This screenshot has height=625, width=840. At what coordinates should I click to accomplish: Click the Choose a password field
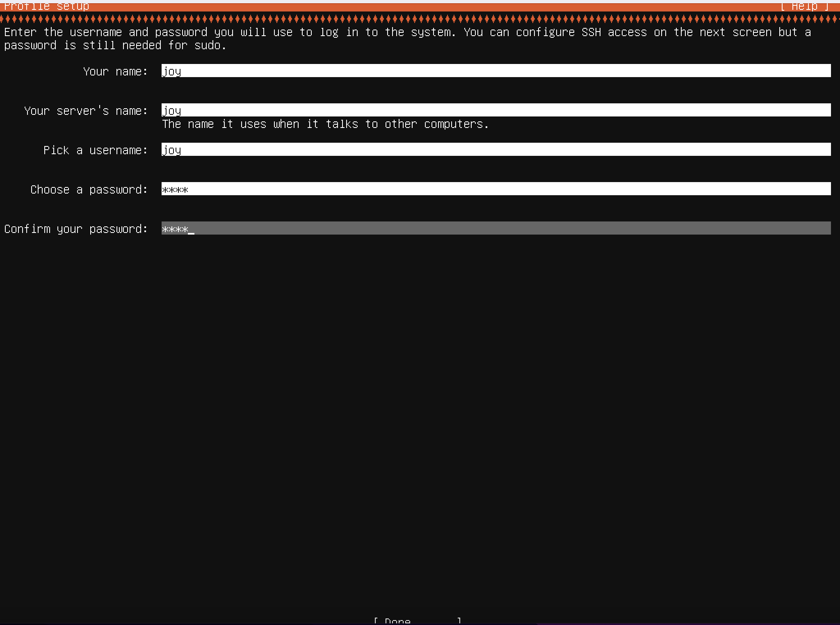tap(495, 189)
